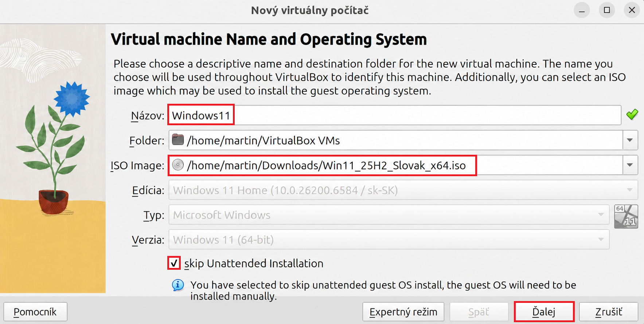Maximize the Nový virtuálny počítač window
The height and width of the screenshot is (324, 644).
coord(607,10)
